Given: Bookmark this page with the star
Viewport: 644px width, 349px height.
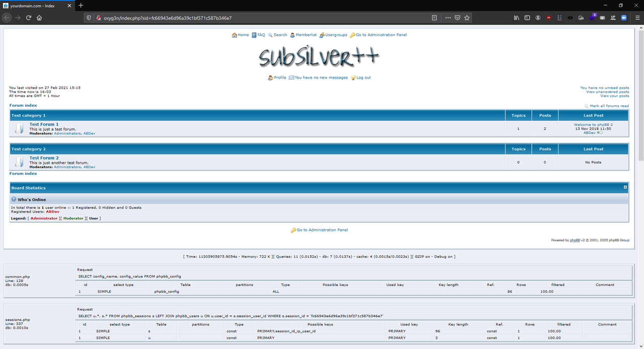Looking at the screenshot, I should [x=467, y=18].
